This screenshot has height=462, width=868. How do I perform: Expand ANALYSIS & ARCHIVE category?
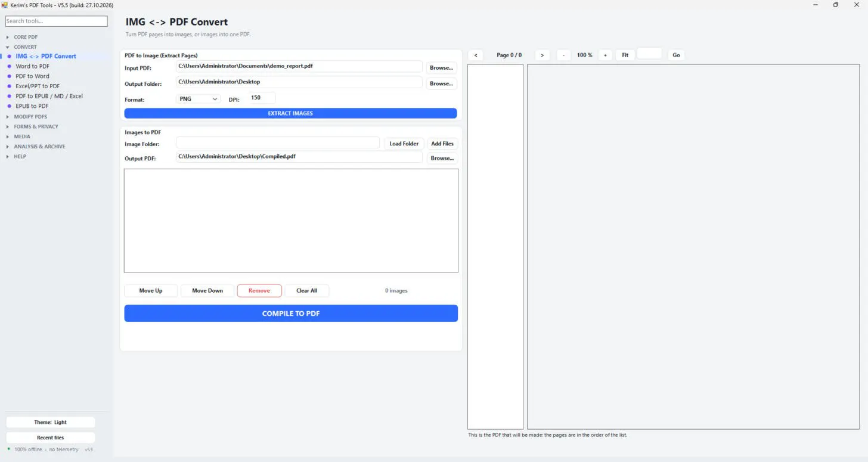click(x=39, y=146)
